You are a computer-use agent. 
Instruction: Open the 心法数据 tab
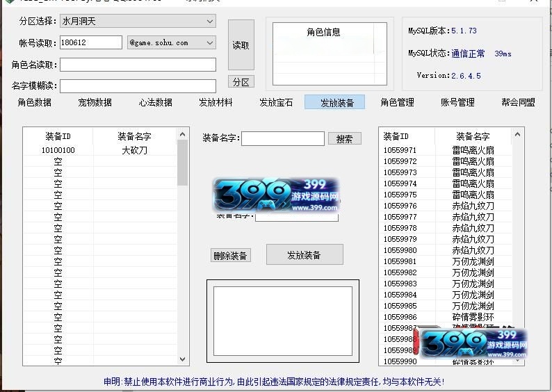(156, 102)
